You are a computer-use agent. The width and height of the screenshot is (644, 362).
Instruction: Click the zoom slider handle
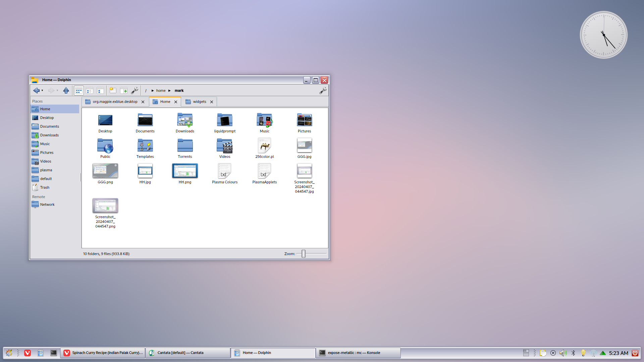pos(304,254)
